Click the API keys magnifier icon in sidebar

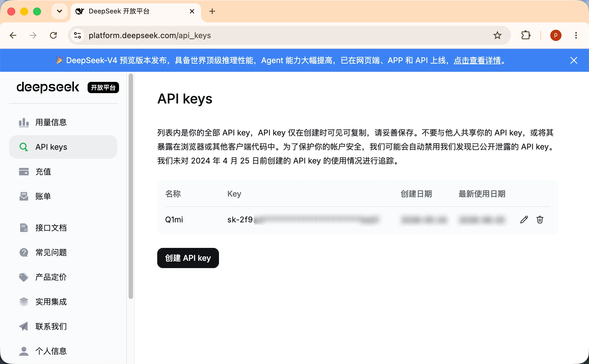(24, 147)
